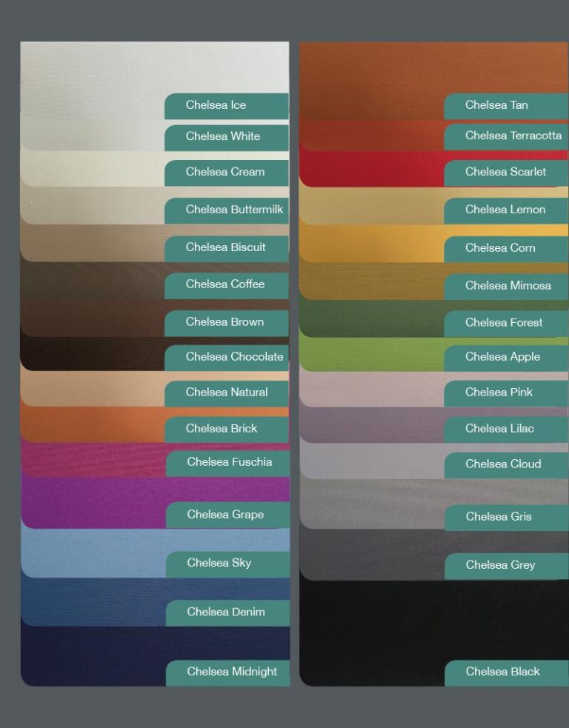Select the Chelsea Tan label

(506, 107)
